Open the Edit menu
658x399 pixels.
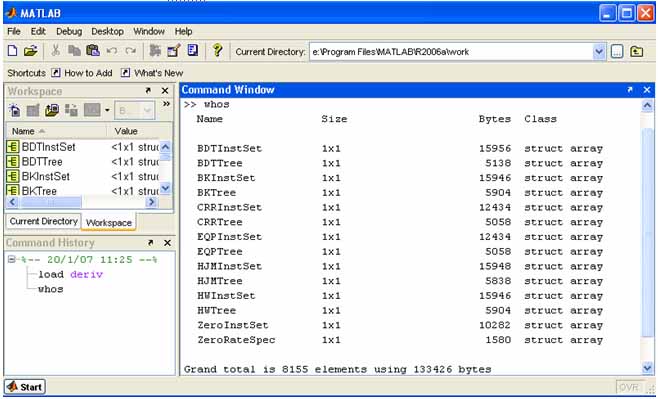coord(38,31)
